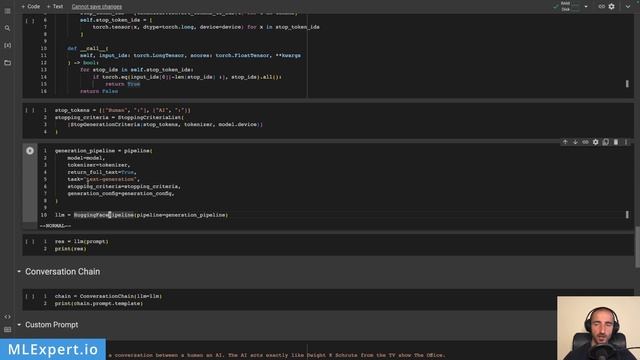Click the 'return False' line
This screenshot has height=360, width=640.
99,91
